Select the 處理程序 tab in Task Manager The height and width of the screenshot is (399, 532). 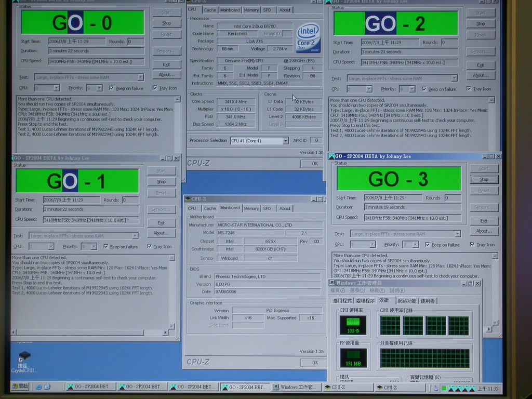tap(365, 301)
